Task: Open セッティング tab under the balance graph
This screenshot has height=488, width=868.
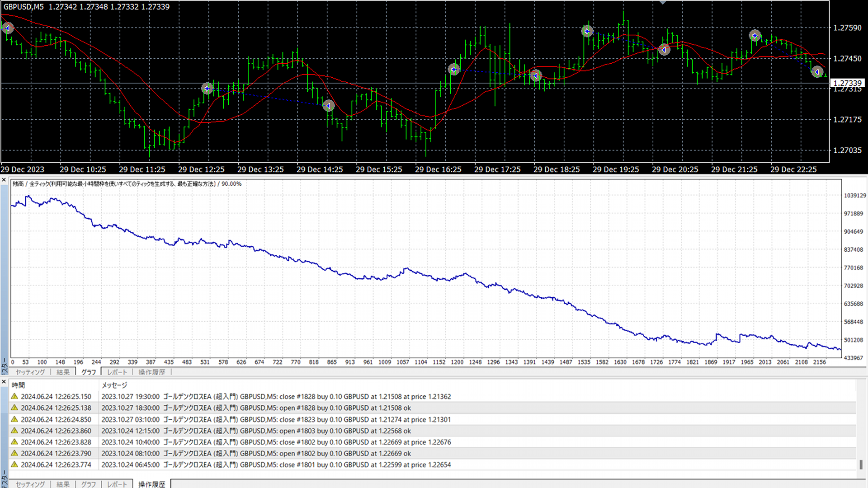Action: click(x=30, y=372)
